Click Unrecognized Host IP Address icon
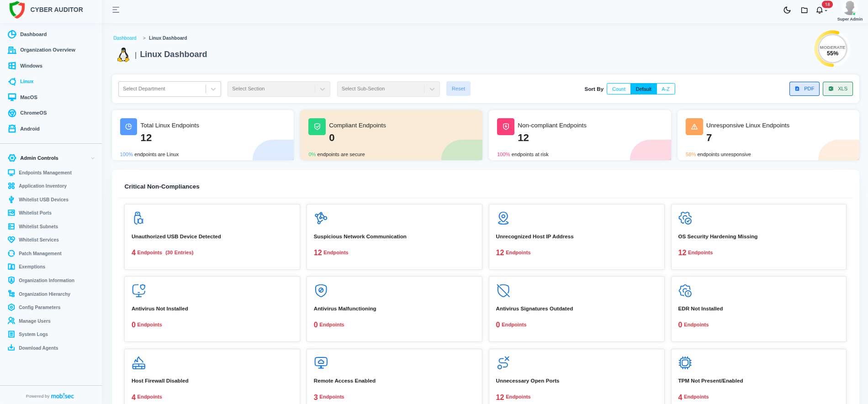868x404 pixels. (503, 218)
